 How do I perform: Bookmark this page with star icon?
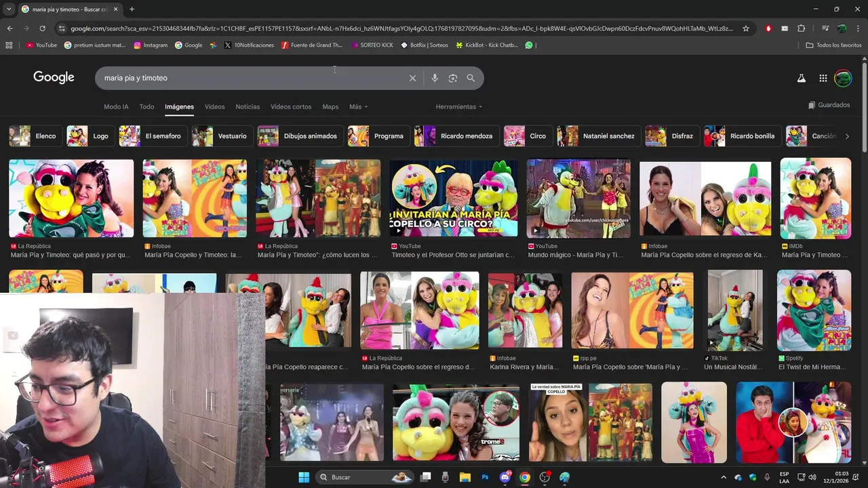(x=746, y=28)
